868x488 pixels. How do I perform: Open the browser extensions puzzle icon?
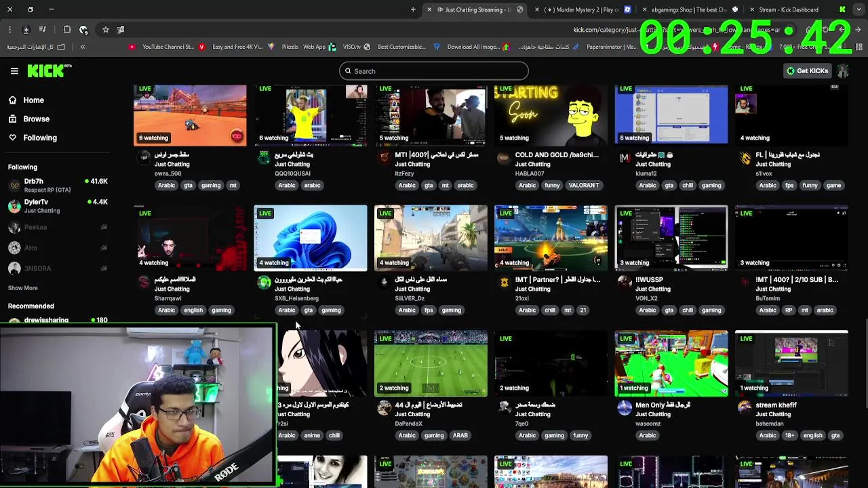click(66, 30)
